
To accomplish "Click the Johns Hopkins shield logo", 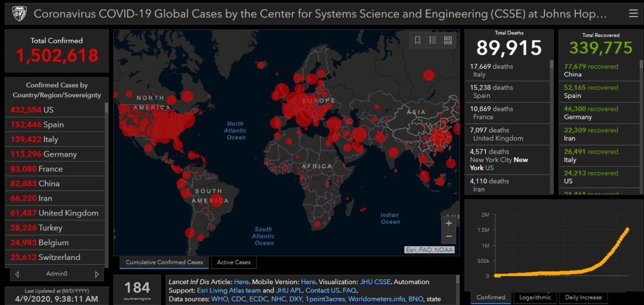I will [x=20, y=13].
